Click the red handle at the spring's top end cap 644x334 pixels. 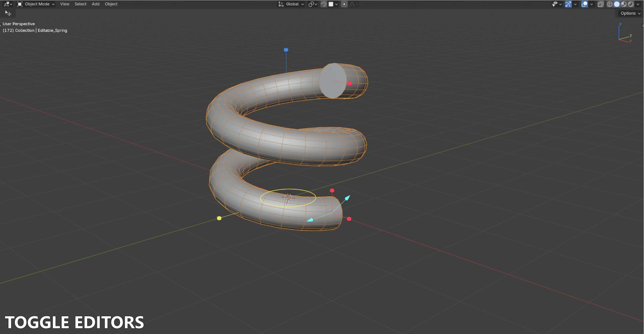(350, 83)
